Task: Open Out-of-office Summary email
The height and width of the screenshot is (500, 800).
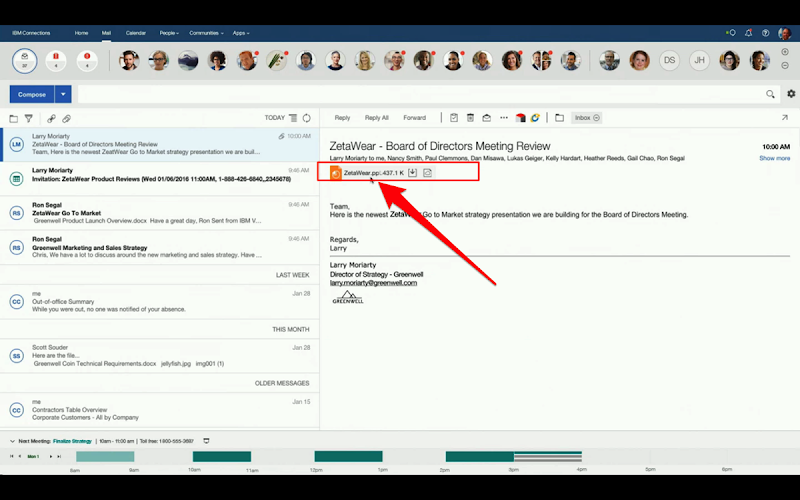Action: point(160,302)
